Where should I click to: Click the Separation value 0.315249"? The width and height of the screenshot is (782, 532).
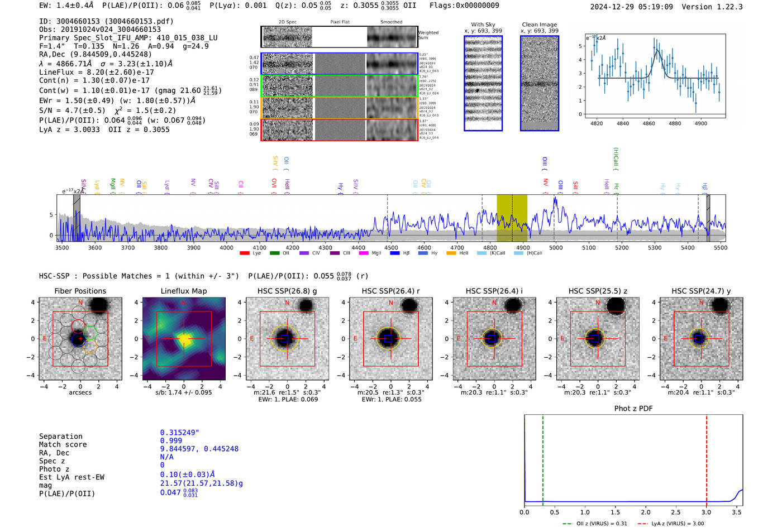point(180,433)
